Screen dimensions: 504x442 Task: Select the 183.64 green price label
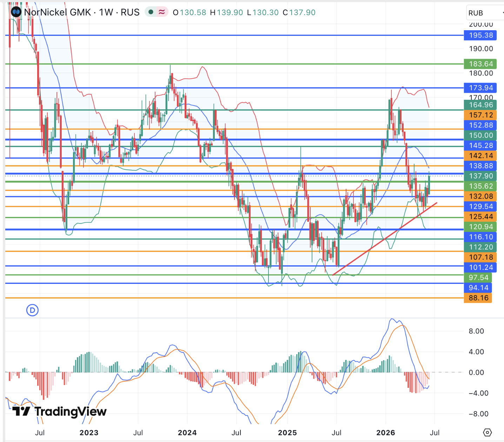(x=480, y=64)
